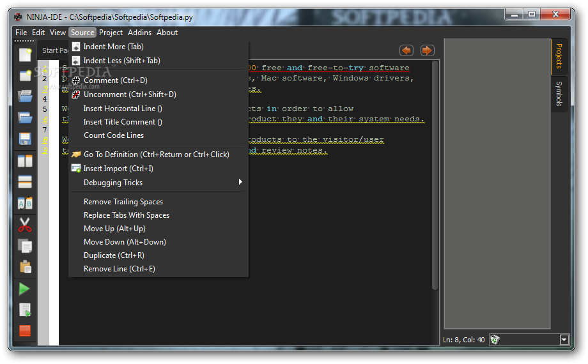Click the orange navigate forward arrow
Viewport: 588px width, 364px height.
[x=427, y=50]
